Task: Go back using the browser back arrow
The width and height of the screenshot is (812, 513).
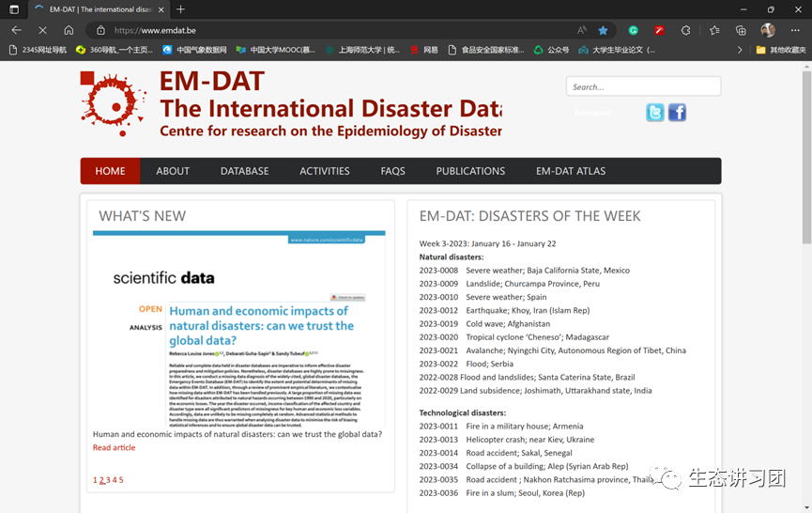Action: (16, 30)
